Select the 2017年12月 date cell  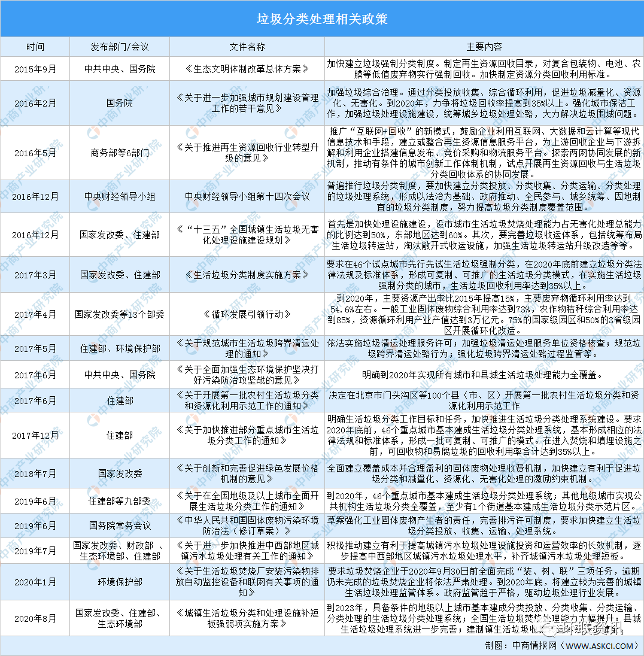tap(35, 435)
